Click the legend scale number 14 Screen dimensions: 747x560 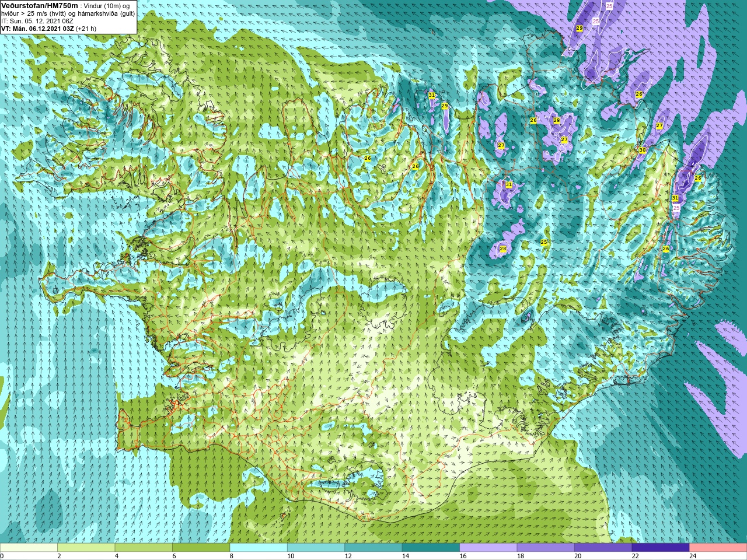[x=405, y=556]
